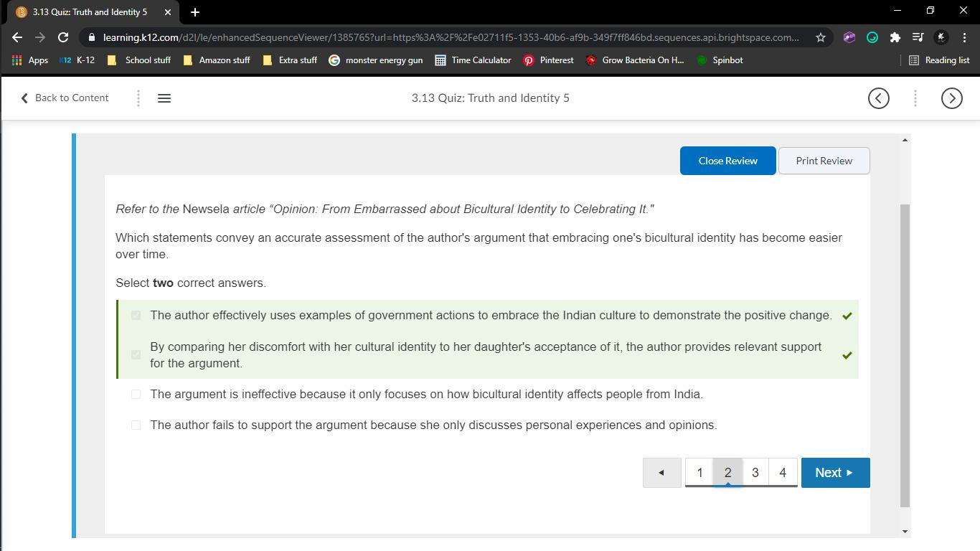Open the Chrome profile avatar
The image size is (980, 551).
click(941, 37)
